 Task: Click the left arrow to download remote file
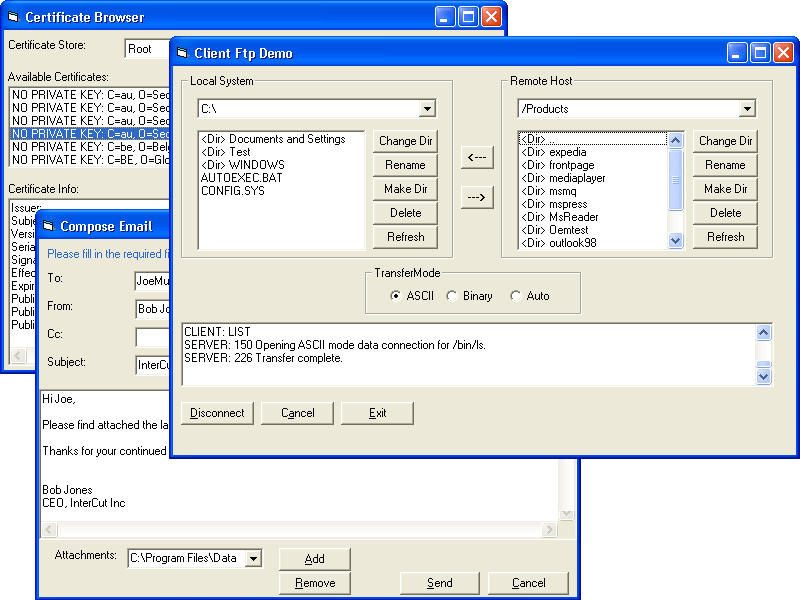coord(477,157)
